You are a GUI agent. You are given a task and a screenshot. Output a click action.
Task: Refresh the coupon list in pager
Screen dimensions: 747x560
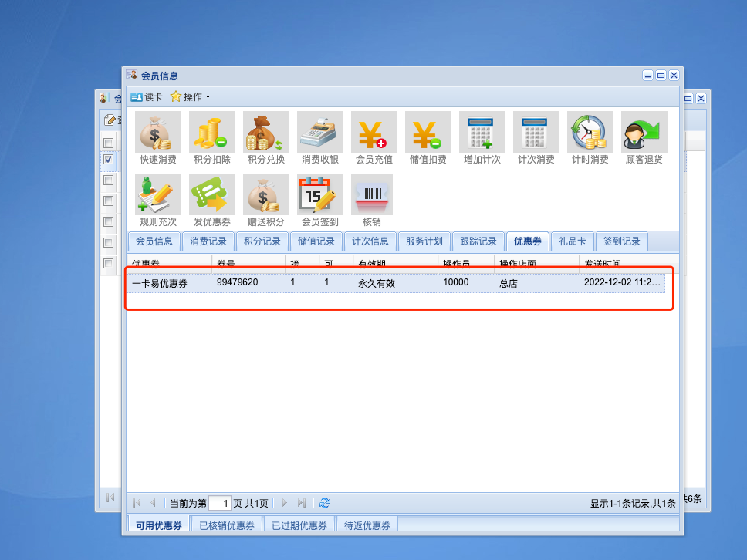click(325, 503)
